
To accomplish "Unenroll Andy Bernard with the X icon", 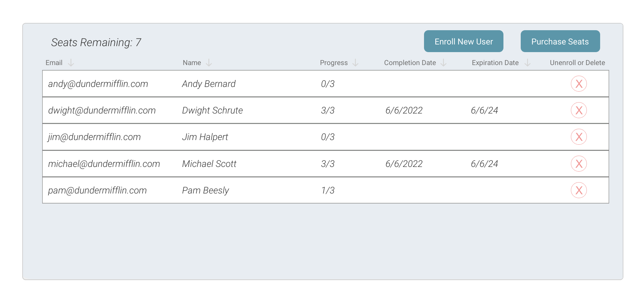I will click(579, 84).
